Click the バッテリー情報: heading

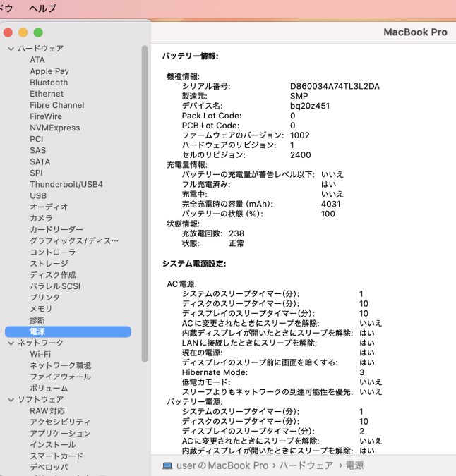(x=190, y=56)
